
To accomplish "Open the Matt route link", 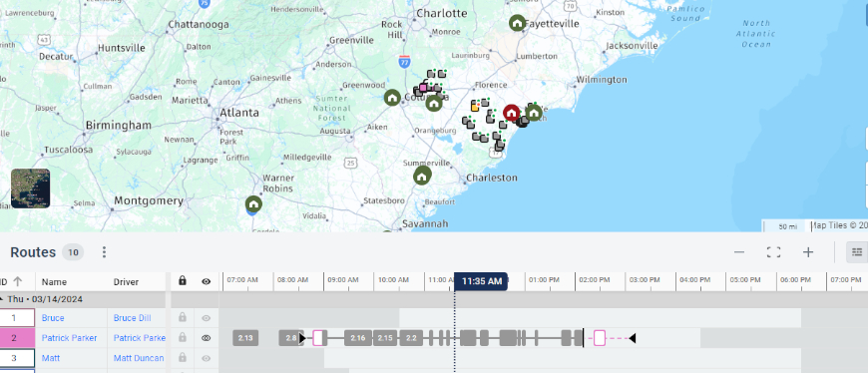I will pos(50,358).
